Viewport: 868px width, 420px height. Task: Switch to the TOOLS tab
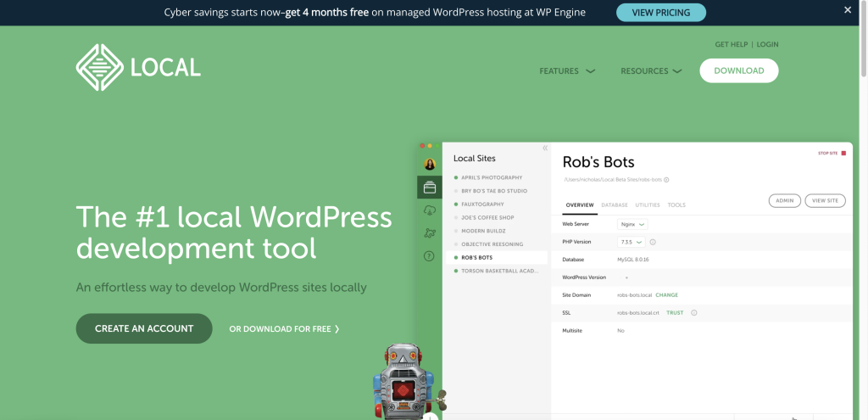676,205
